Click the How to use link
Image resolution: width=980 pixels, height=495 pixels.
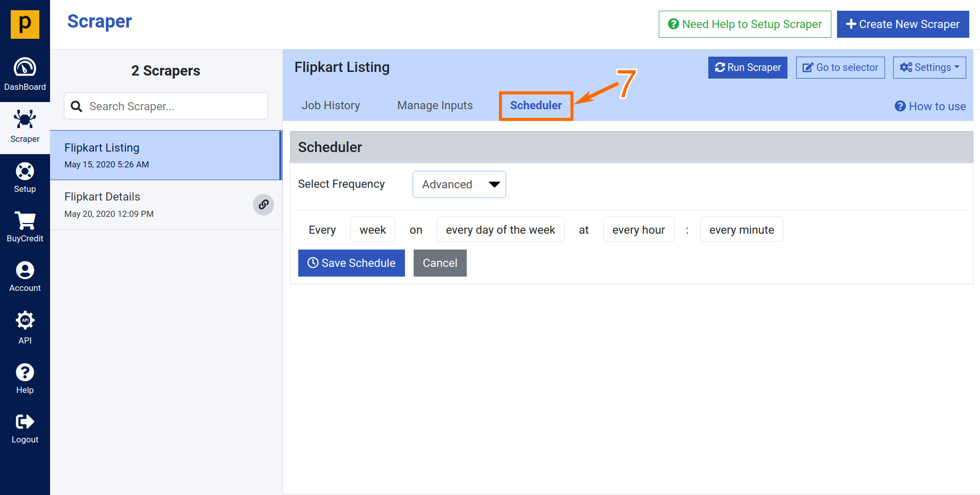pyautogui.click(x=930, y=106)
